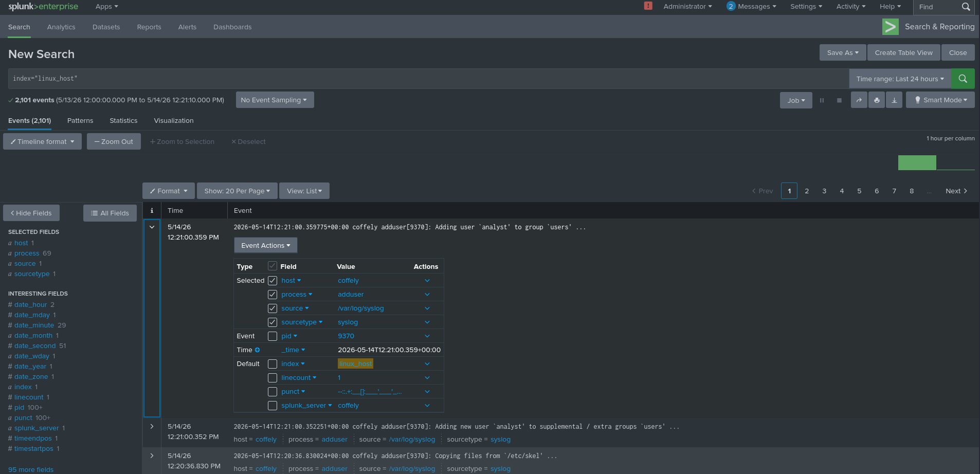This screenshot has height=474, width=980.
Task: Open the Event Actions dropdown
Action: pos(266,245)
